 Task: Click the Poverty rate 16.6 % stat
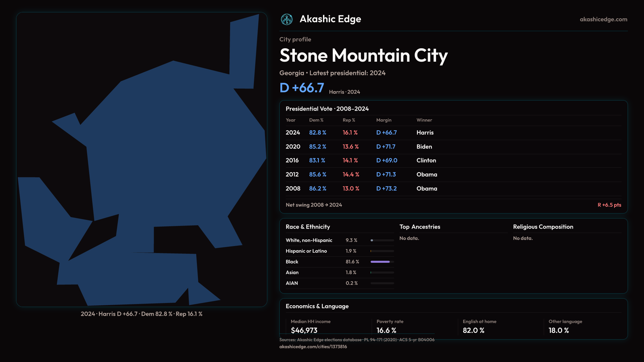[x=386, y=330]
